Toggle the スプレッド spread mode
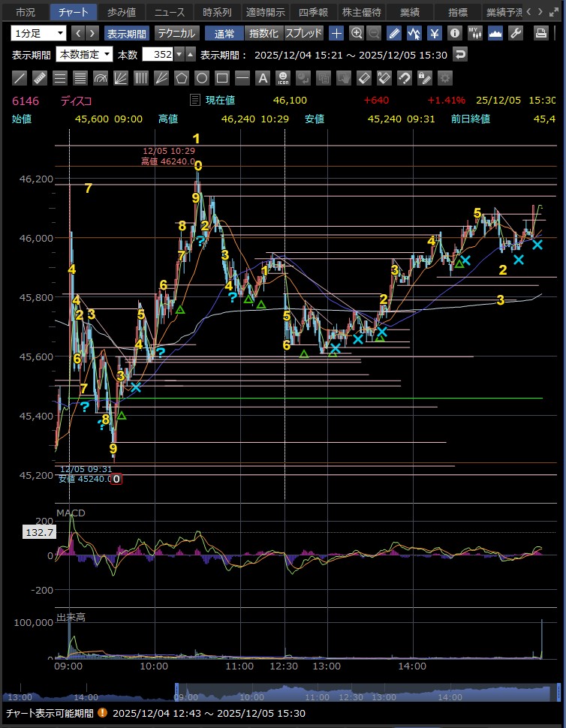The image size is (566, 728). (304, 33)
